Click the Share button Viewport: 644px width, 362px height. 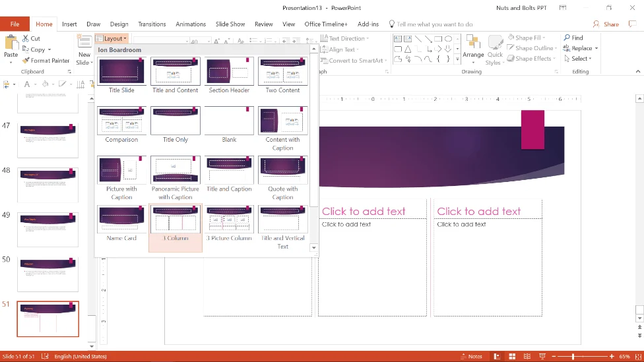click(x=606, y=24)
